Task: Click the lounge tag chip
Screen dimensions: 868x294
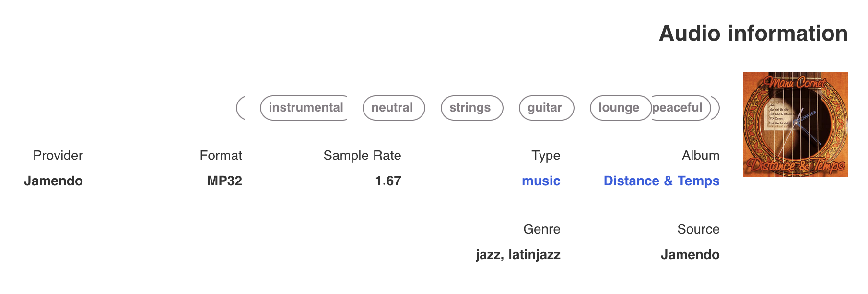Action: pyautogui.click(x=620, y=108)
